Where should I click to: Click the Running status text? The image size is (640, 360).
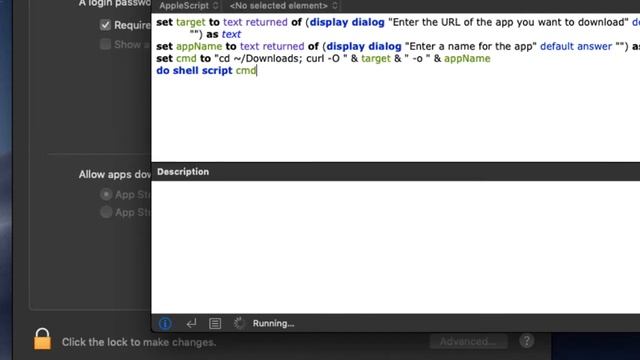click(273, 324)
